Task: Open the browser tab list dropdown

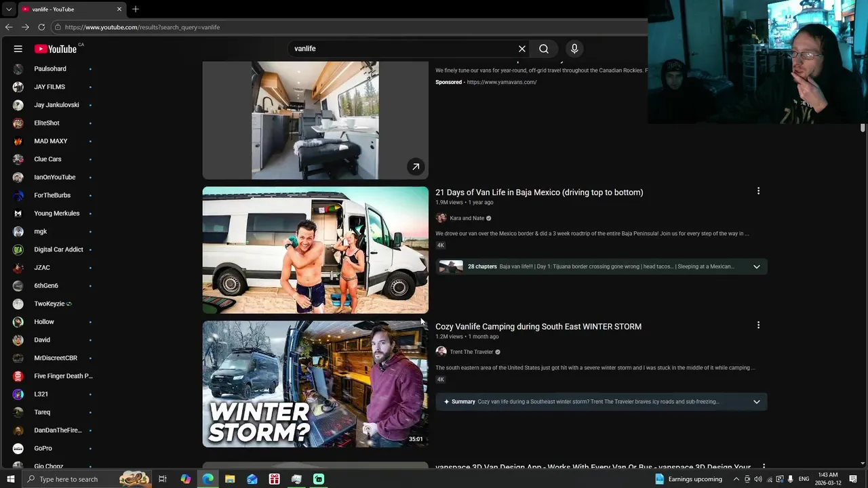Action: (x=8, y=9)
